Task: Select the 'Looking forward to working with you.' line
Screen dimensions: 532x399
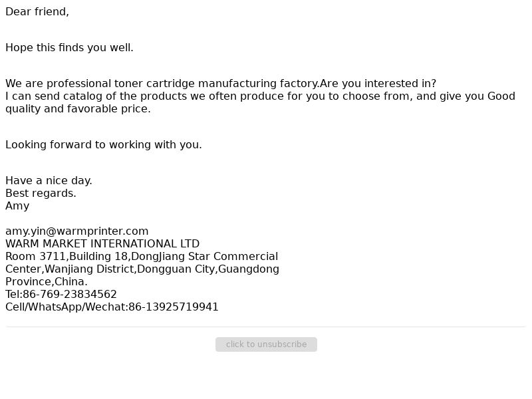Action: (x=104, y=145)
